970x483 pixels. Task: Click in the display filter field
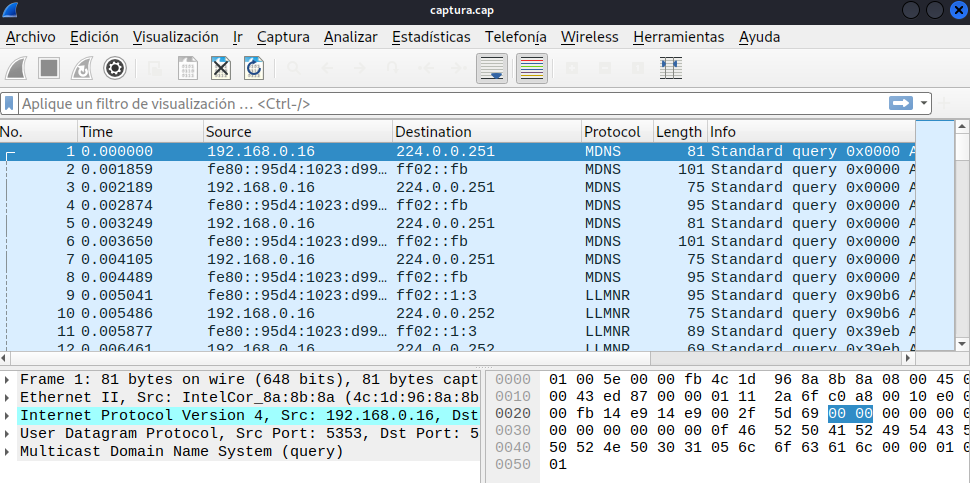tap(452, 104)
